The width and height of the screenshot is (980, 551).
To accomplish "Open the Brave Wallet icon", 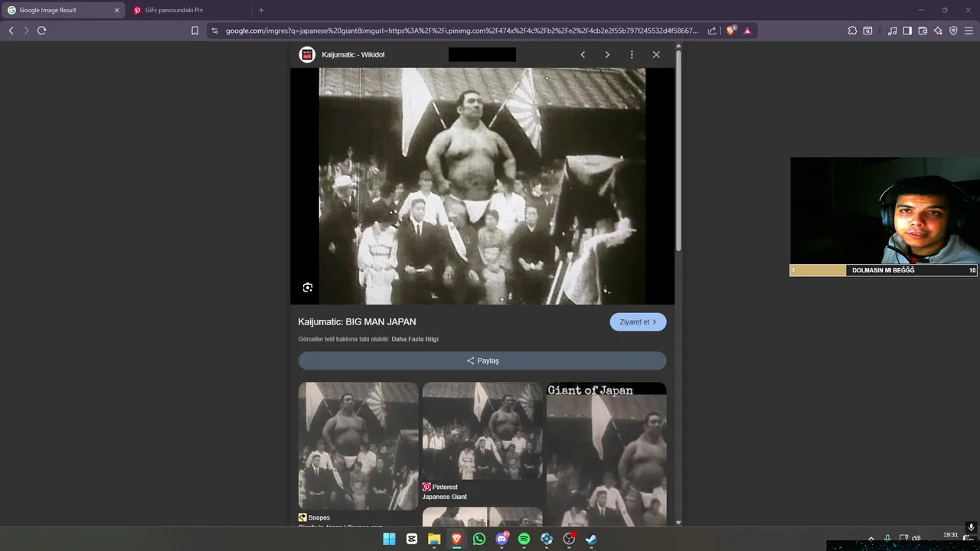I will 923,31.
